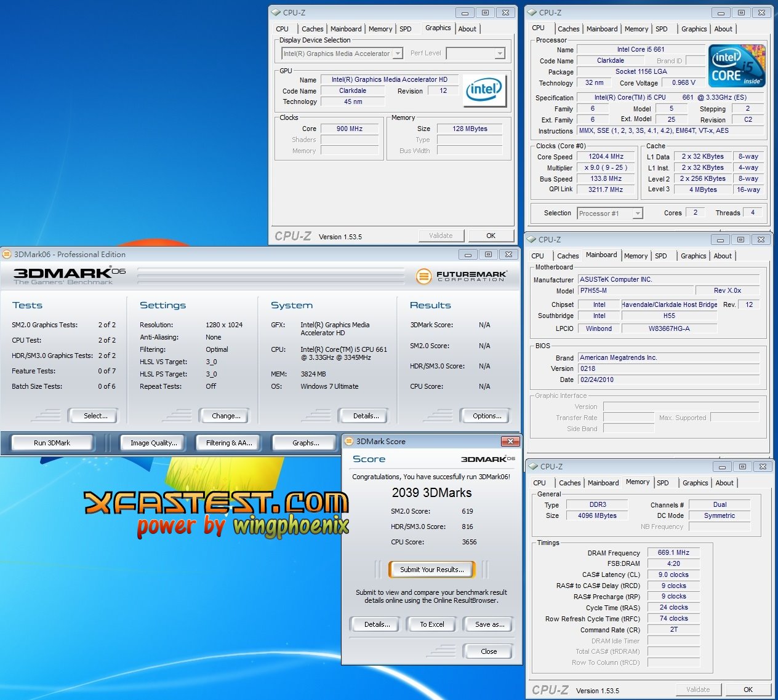Open the Caches tab in the Memory CPU-Z window
The width and height of the screenshot is (778, 700).
569,483
